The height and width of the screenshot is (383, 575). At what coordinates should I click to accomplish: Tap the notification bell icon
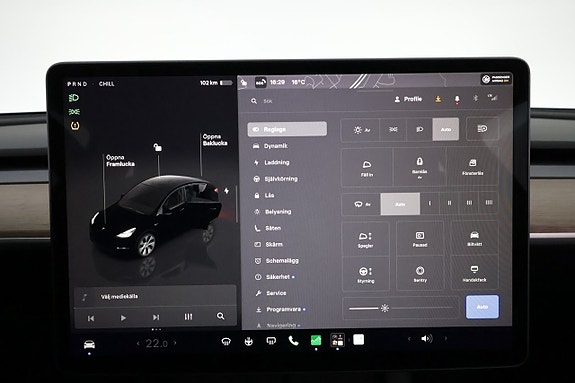(457, 99)
